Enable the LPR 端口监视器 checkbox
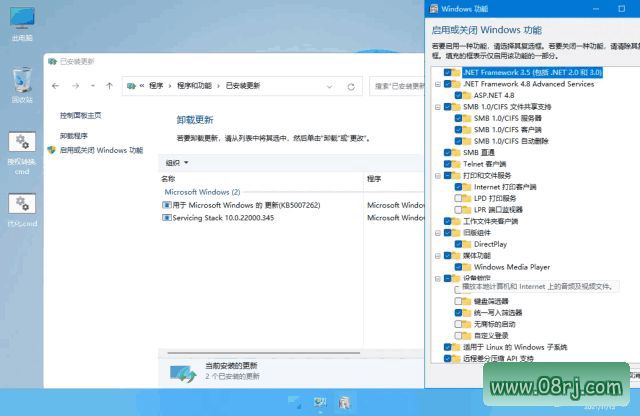Image resolution: width=640 pixels, height=416 pixels. [x=458, y=210]
